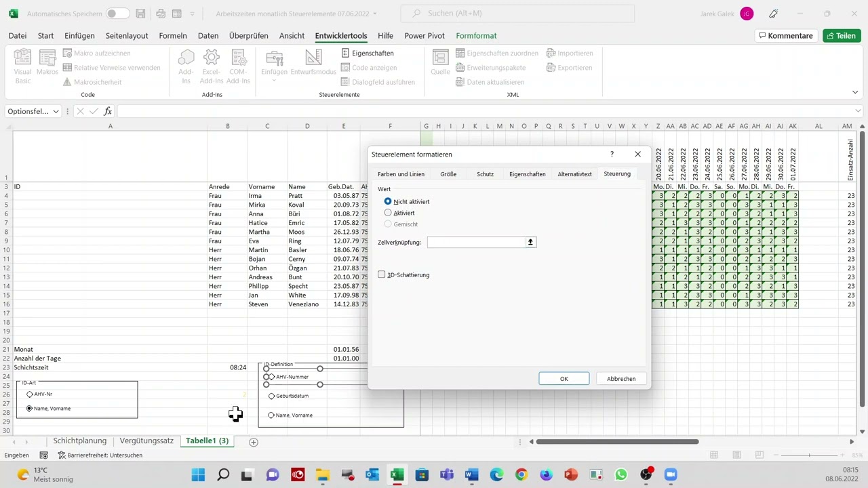
Task: Expand the formula bar chevron
Action: (859, 111)
